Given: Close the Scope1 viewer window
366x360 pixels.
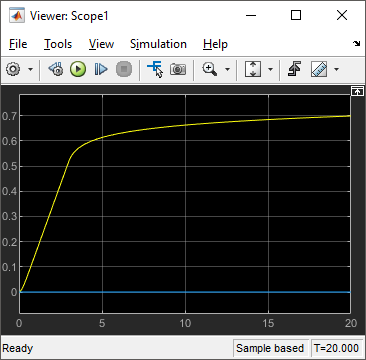Looking at the screenshot, I should click(x=342, y=15).
